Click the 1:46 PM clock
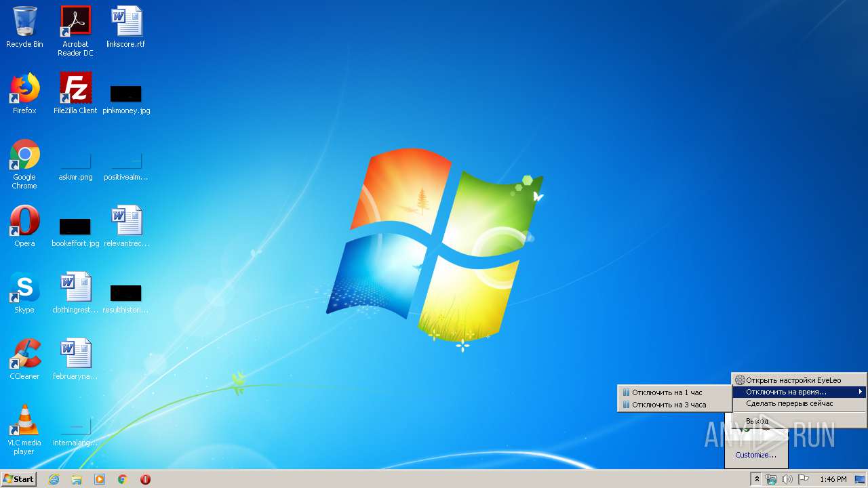Viewport: 868px width, 488px height. tap(833, 479)
